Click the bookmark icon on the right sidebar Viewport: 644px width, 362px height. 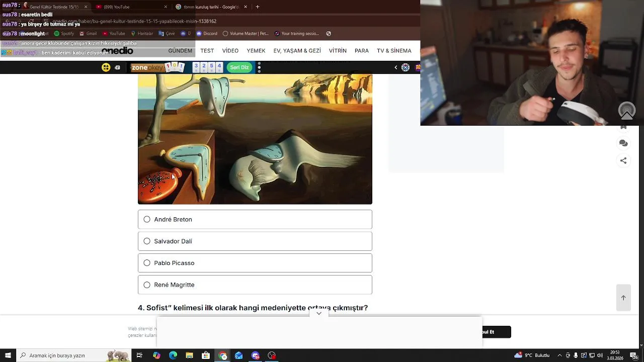(x=623, y=127)
